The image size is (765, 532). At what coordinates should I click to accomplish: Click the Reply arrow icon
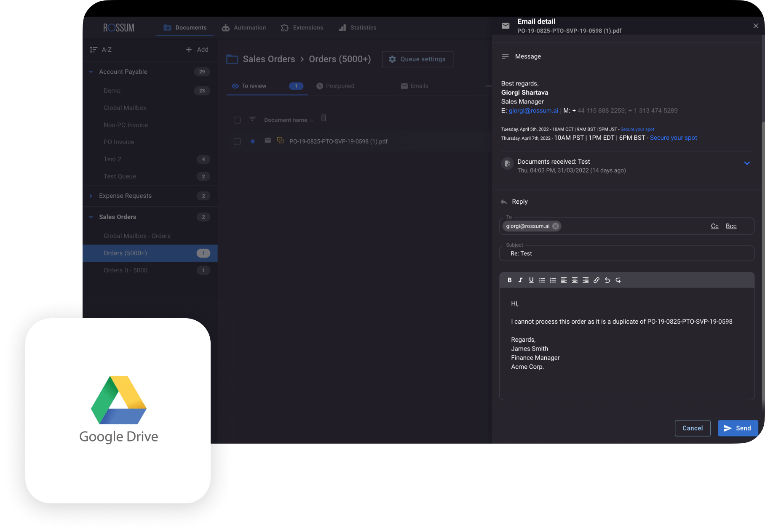504,202
